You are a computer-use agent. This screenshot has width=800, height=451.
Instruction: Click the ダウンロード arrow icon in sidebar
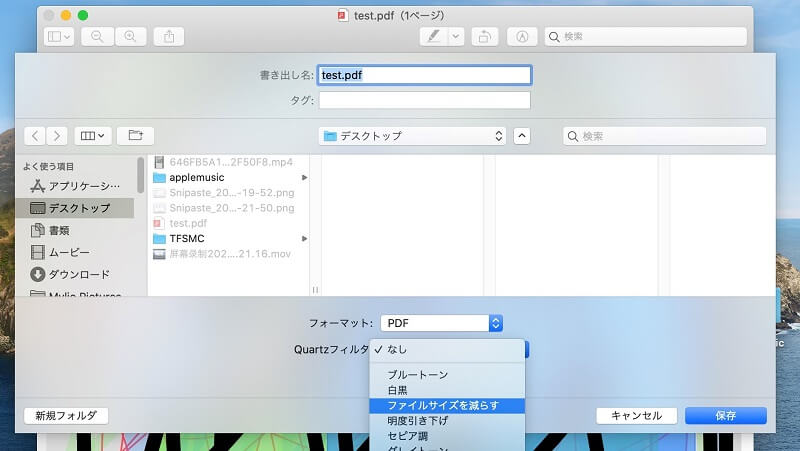(37, 274)
